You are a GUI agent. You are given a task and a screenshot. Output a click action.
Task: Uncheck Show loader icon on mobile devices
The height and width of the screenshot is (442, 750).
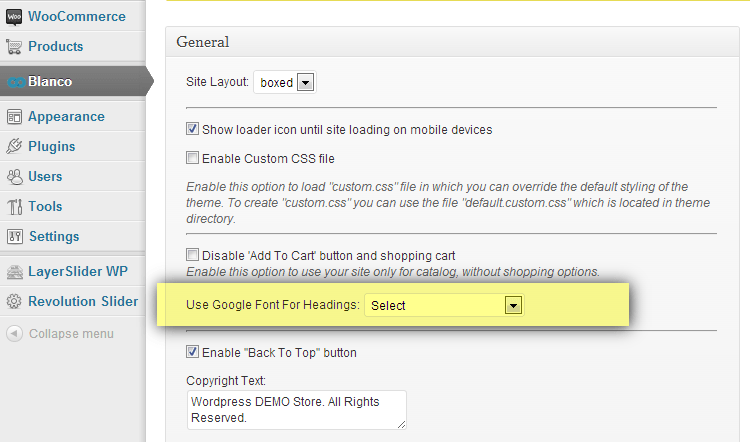[193, 130]
